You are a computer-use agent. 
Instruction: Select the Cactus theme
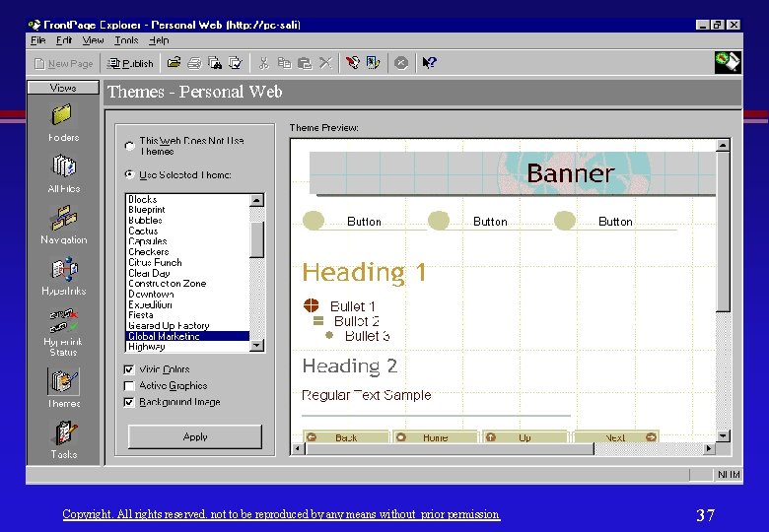188,231
